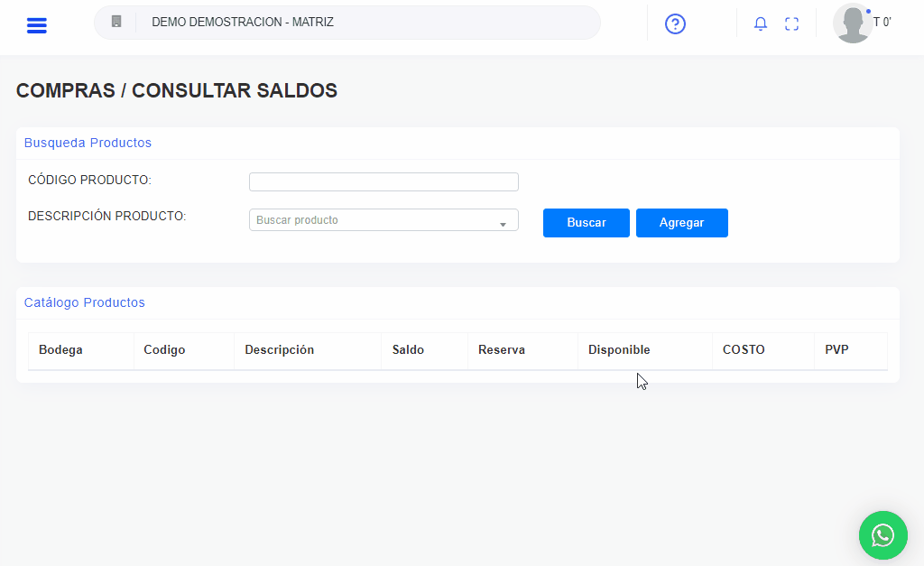This screenshot has height=566, width=924.
Task: Expand the Buscar producto dropdown
Action: click(383, 220)
